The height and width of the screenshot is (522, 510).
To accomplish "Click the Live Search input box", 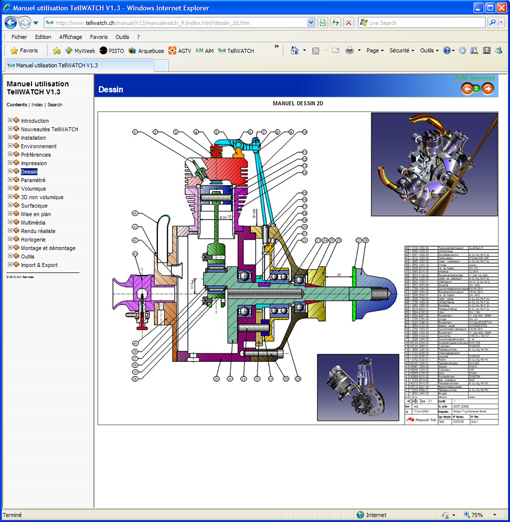I will [422, 23].
